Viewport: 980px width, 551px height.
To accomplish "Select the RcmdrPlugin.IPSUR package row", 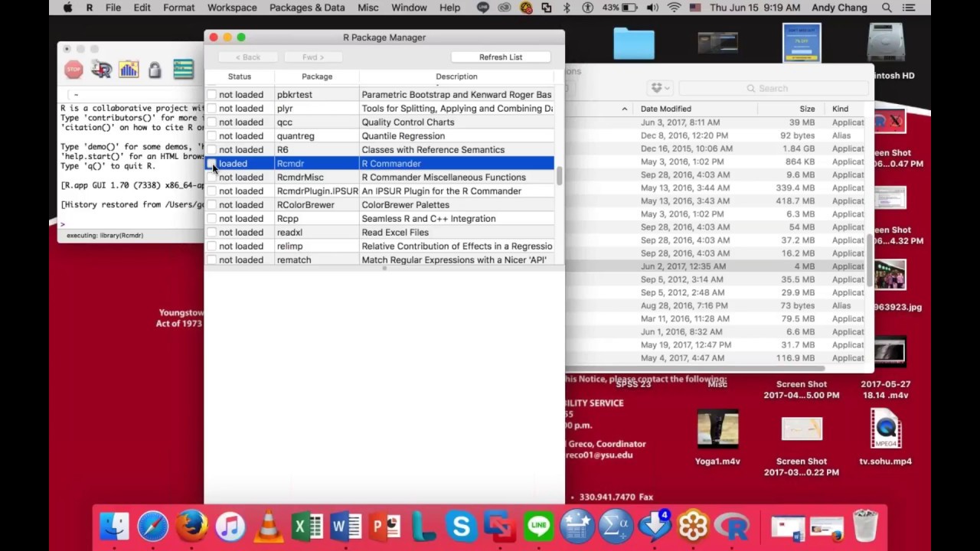I will pos(379,191).
